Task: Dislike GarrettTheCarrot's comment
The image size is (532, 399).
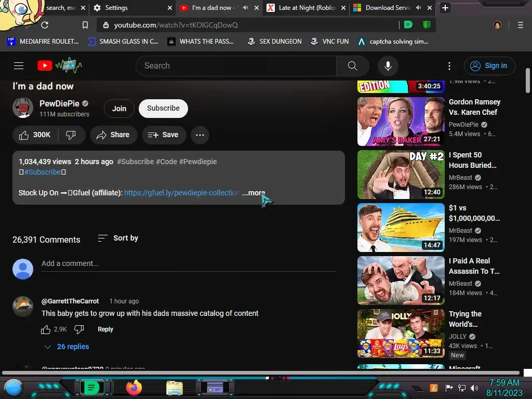Action: (x=79, y=329)
